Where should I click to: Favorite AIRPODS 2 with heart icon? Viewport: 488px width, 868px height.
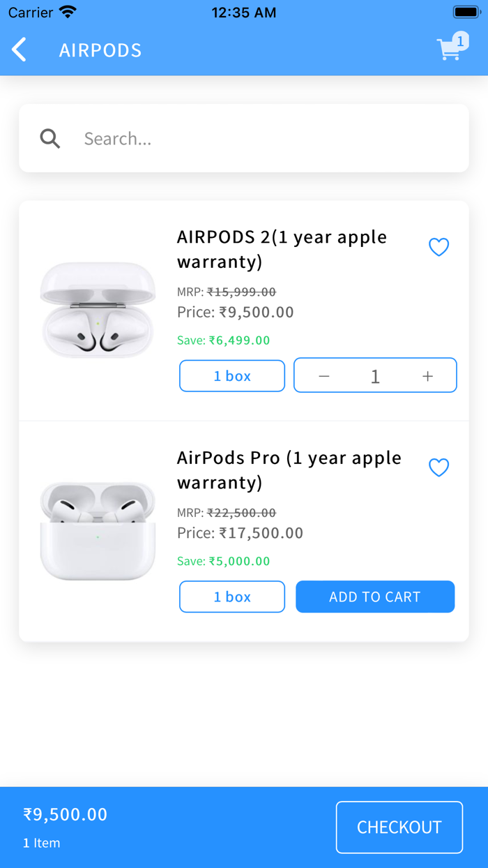pos(439,247)
